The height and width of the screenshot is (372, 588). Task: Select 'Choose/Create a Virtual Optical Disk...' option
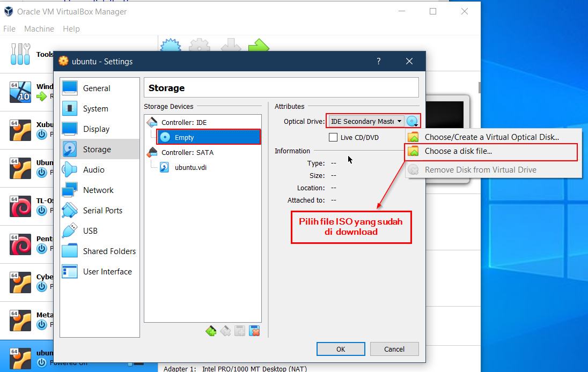click(x=491, y=137)
